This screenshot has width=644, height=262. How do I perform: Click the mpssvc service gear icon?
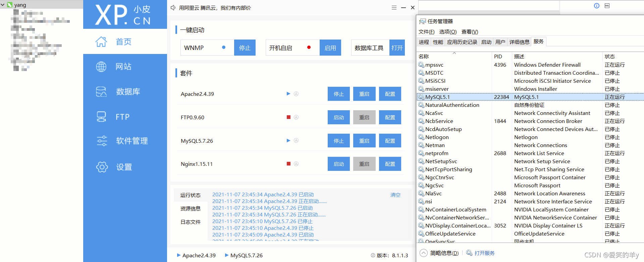point(421,65)
